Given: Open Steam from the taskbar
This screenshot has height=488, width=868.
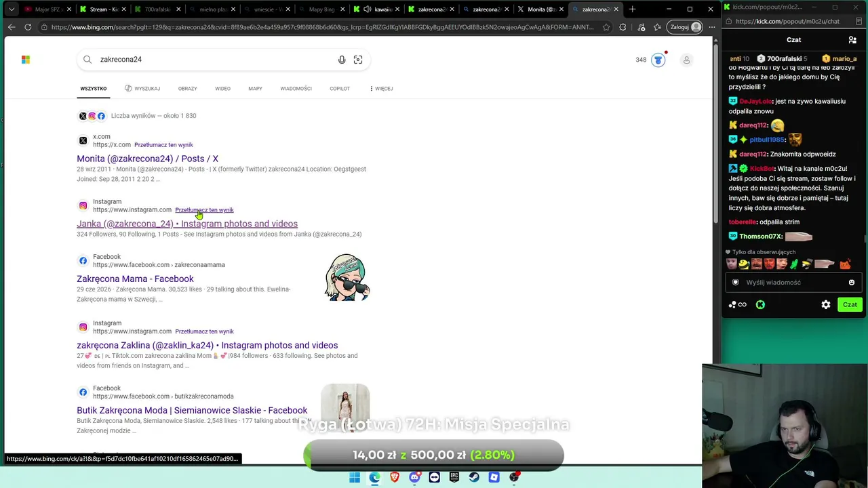Looking at the screenshot, I should [x=475, y=478].
